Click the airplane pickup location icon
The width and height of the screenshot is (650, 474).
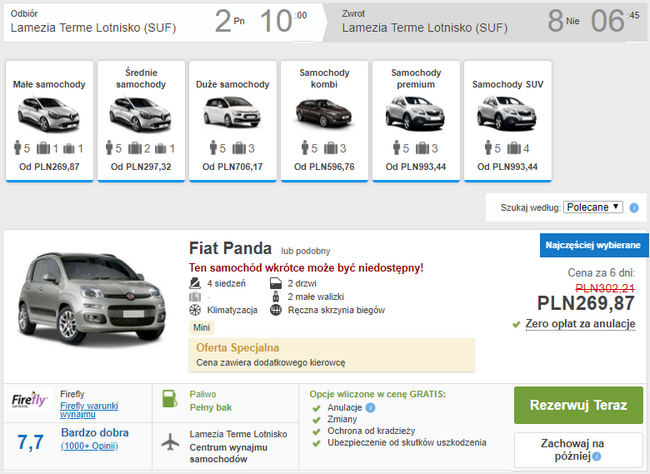tap(170, 442)
